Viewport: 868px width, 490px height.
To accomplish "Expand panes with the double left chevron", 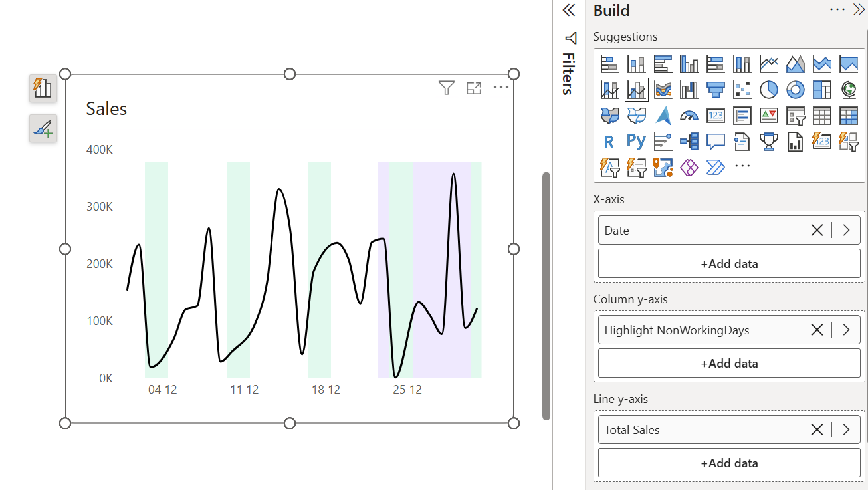I will [568, 10].
